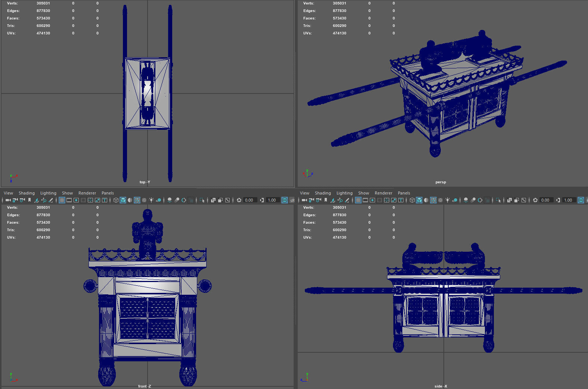Click Gamma icon in front panel toolbar

[262, 200]
